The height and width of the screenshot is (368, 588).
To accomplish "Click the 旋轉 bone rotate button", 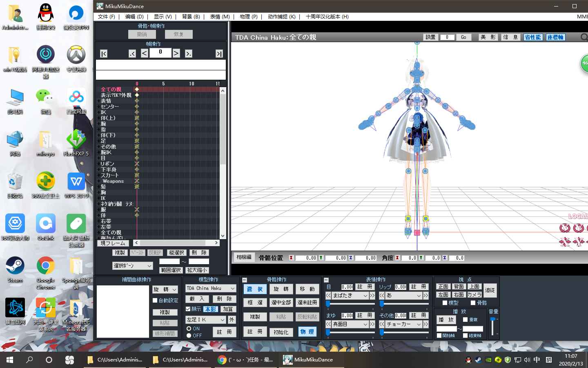I will click(281, 289).
